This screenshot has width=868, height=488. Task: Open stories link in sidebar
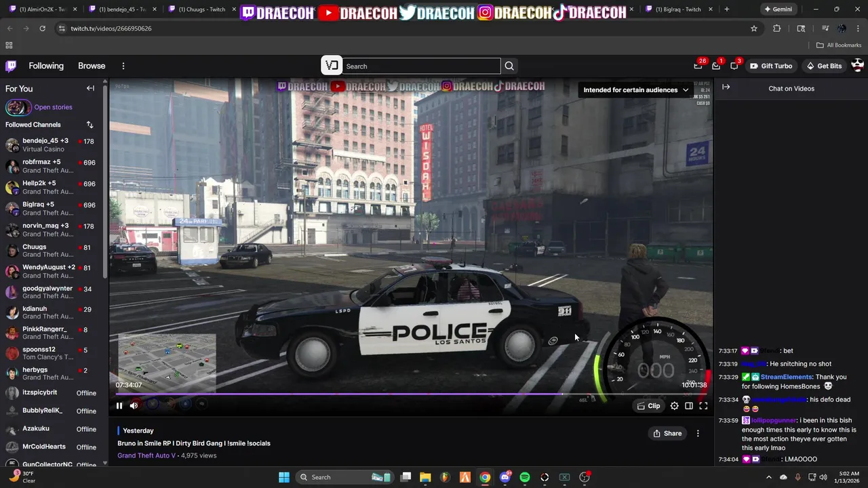click(53, 107)
